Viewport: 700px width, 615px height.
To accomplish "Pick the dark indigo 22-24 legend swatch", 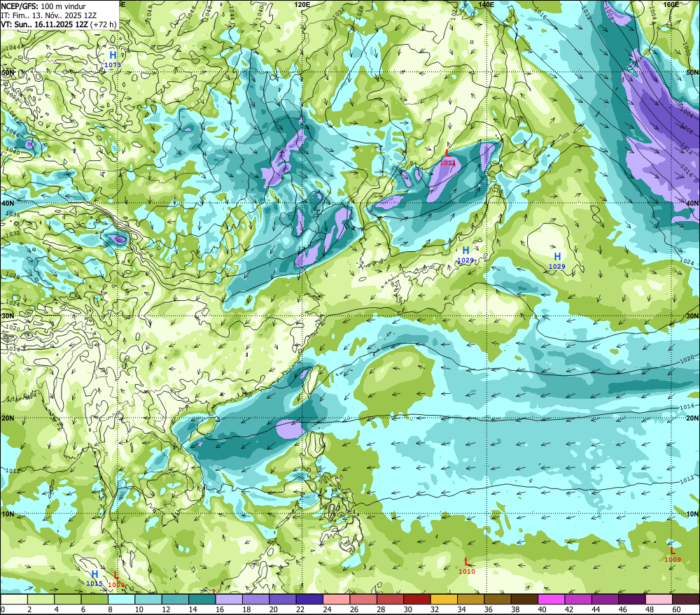I will click(309, 599).
